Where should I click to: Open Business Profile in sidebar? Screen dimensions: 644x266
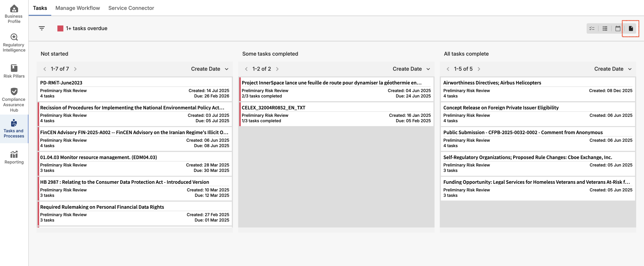(x=14, y=14)
